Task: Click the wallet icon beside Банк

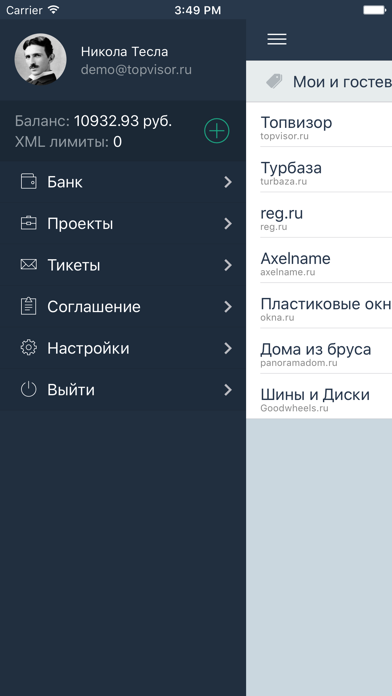Action: (x=28, y=182)
